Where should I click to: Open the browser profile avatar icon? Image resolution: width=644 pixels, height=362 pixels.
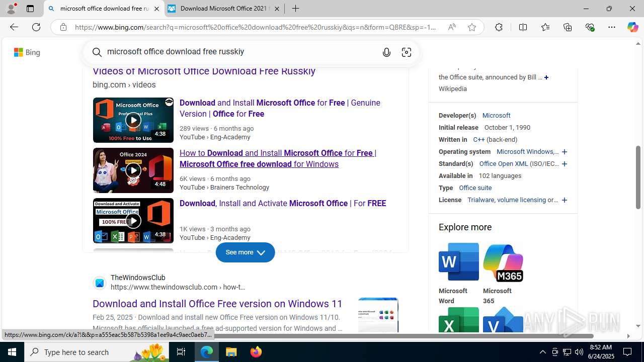11,9
